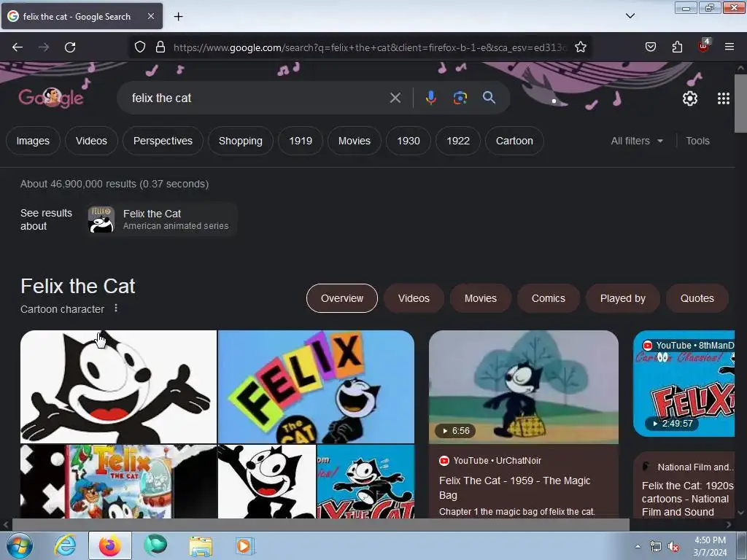
Task: Show hidden system tray icons
Action: [638, 546]
